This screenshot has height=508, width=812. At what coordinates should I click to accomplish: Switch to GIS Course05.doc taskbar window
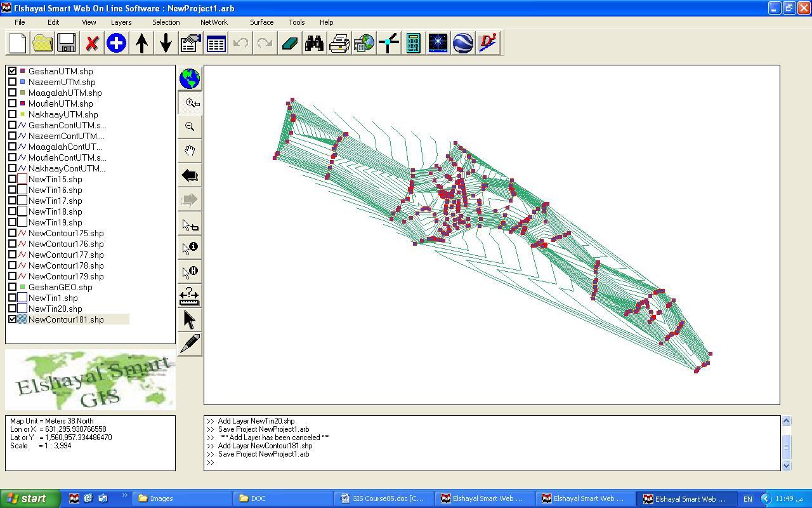pyautogui.click(x=383, y=498)
